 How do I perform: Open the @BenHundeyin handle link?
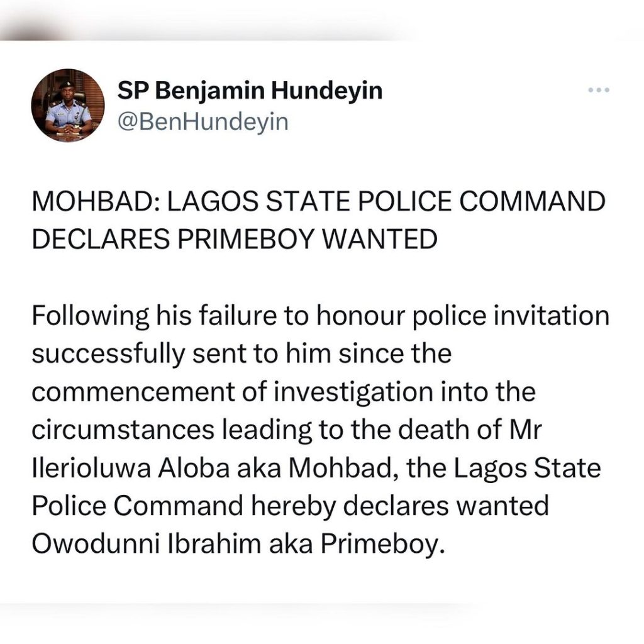(203, 122)
